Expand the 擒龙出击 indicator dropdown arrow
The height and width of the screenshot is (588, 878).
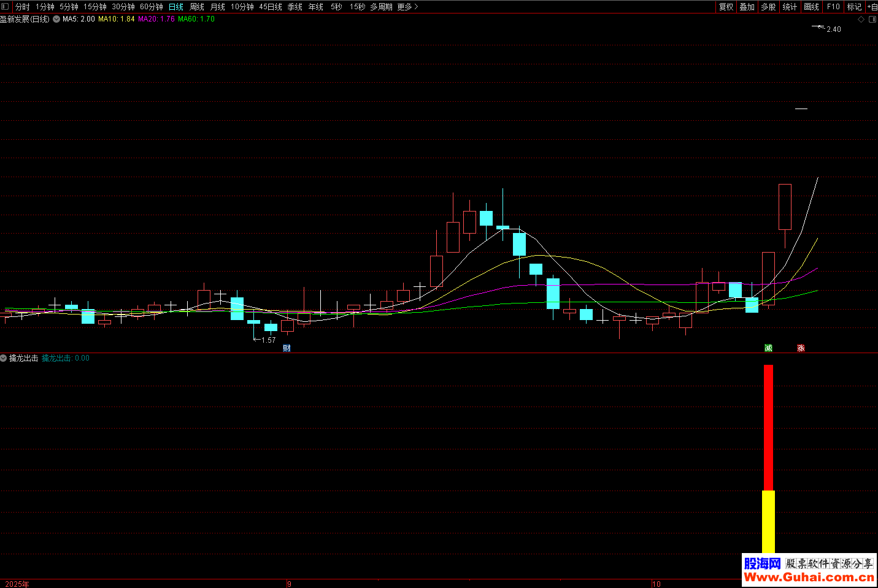(x=4, y=358)
